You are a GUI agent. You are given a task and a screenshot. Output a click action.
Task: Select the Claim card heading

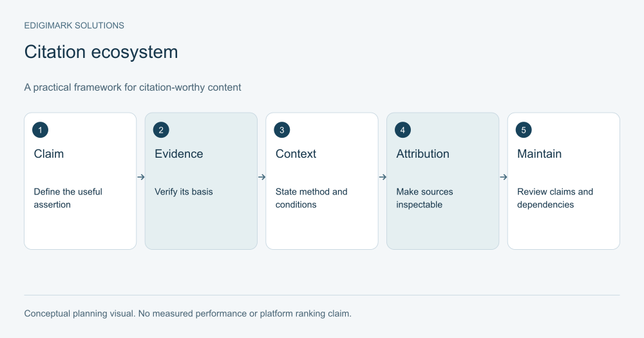pos(49,154)
